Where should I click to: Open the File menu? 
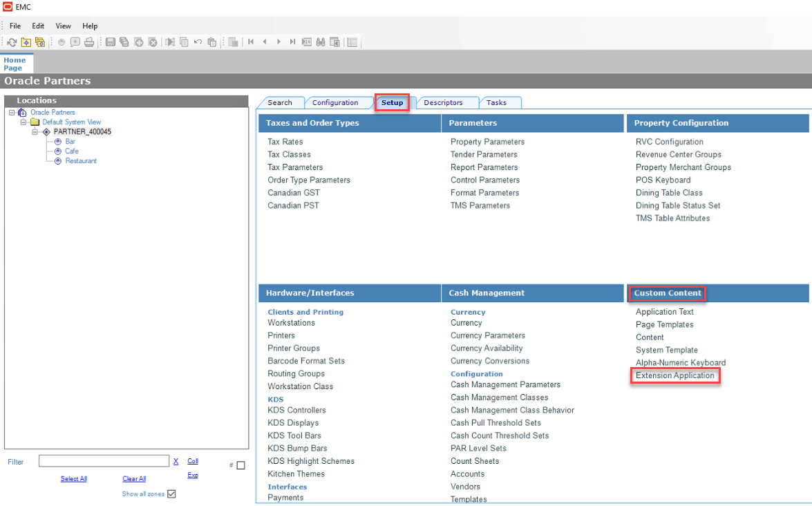tap(15, 26)
